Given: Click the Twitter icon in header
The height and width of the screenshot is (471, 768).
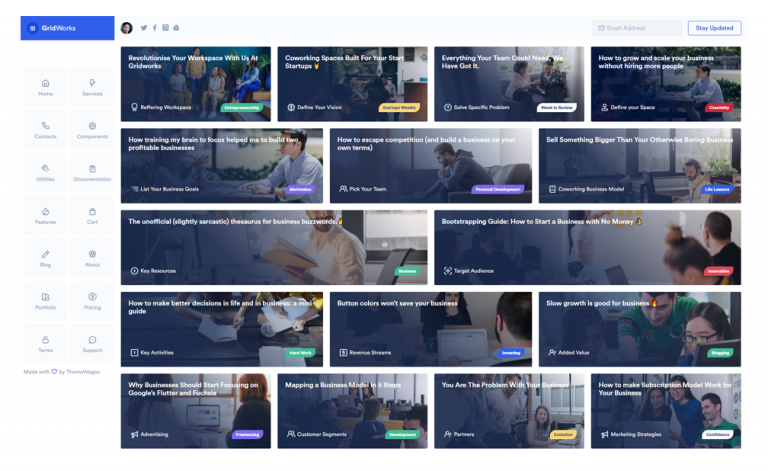Looking at the screenshot, I should 144,28.
